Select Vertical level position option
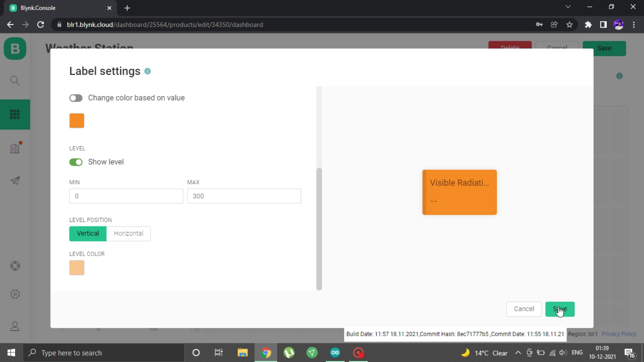The image size is (644, 362). point(88,233)
